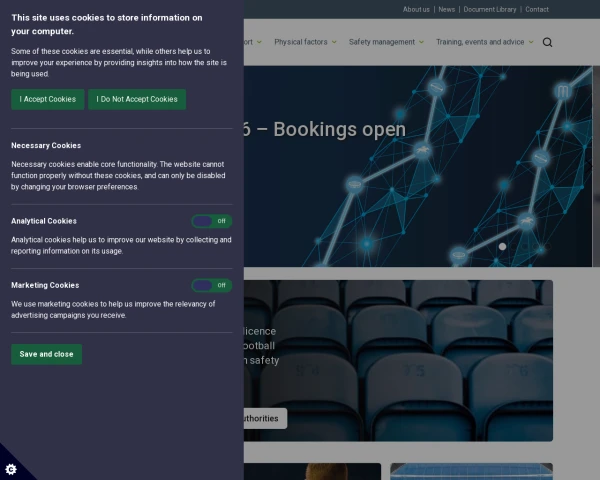The height and width of the screenshot is (480, 600).
Task: Open the Safety management menu
Action: (x=382, y=42)
